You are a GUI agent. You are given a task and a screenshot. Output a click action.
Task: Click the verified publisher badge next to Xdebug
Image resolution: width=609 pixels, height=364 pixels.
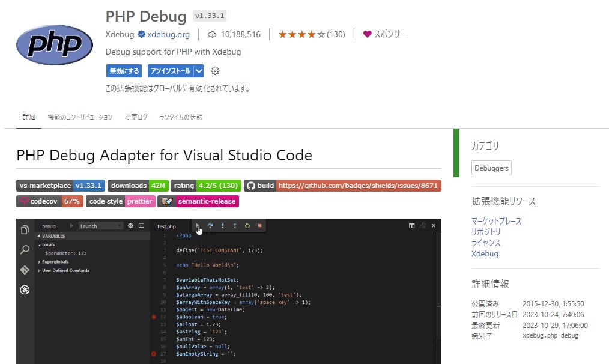pos(141,35)
